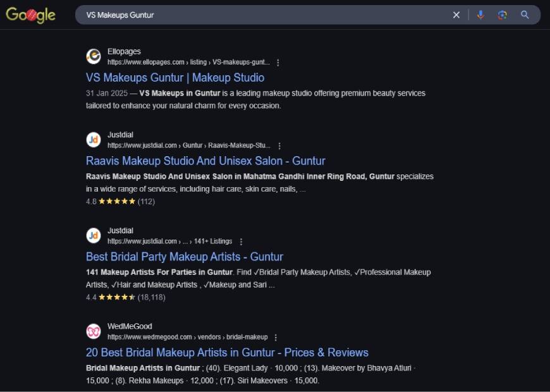The height and width of the screenshot is (392, 550).
Task: Click the first Justdial favicon
Action: point(94,140)
